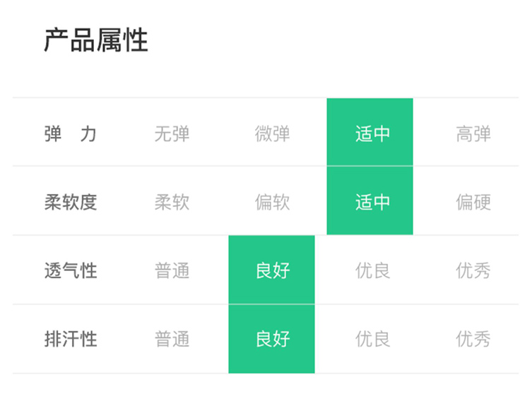This screenshot has height=420, width=530.
Task: Select 普通 in the 透气性 row
Action: coord(172,270)
